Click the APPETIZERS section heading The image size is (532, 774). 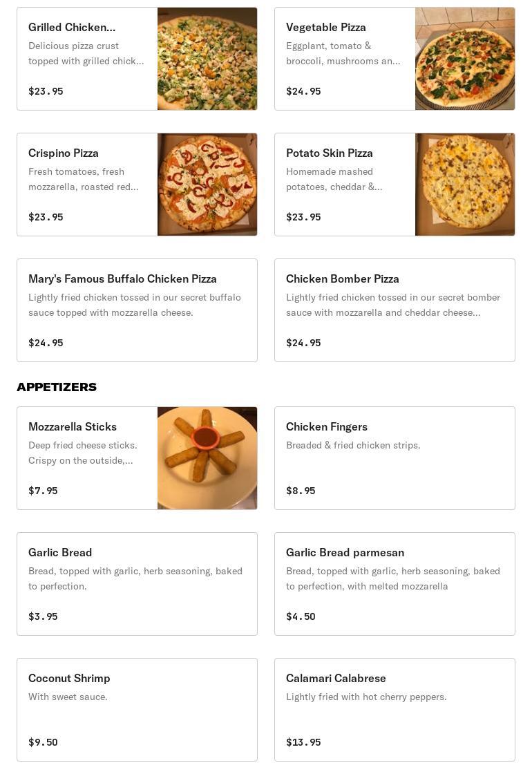click(x=57, y=387)
